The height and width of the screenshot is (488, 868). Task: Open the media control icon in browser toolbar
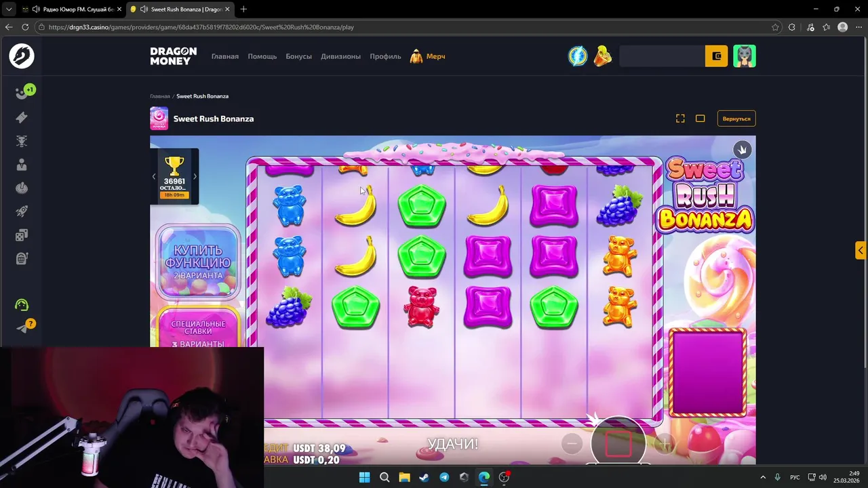point(810,27)
